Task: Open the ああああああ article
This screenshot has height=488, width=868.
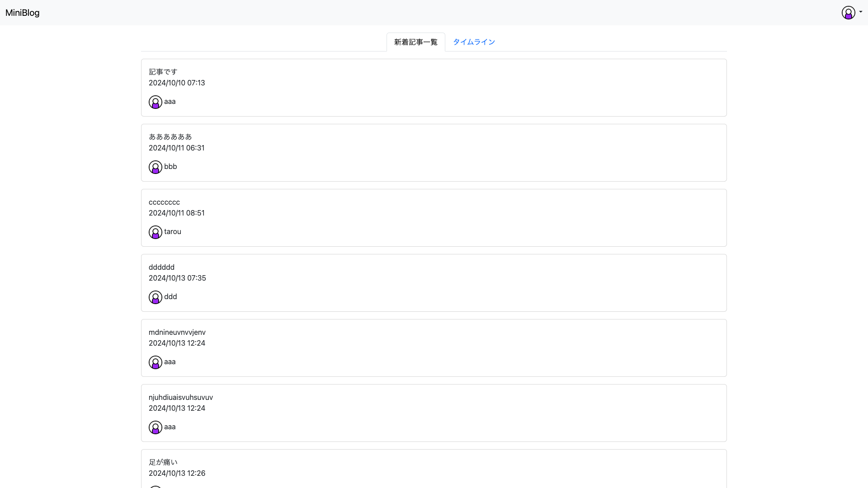Action: pos(170,137)
